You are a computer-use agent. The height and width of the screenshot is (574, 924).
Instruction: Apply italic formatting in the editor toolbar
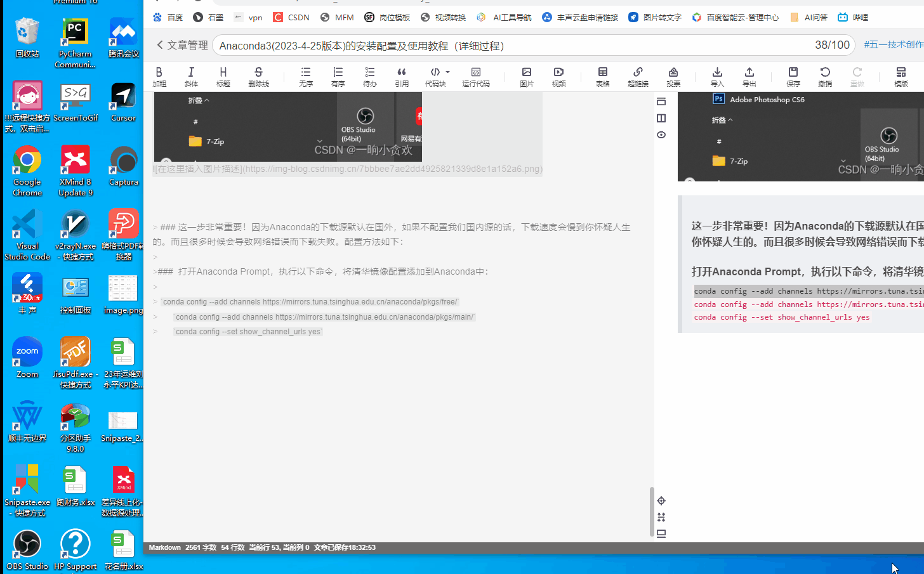point(192,76)
